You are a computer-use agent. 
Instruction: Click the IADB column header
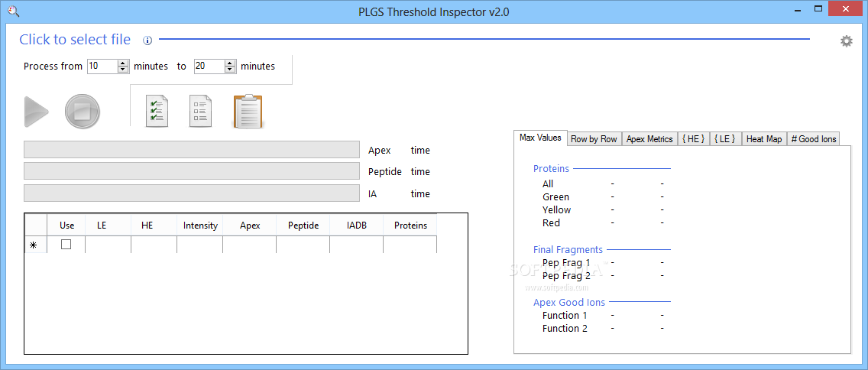coord(357,226)
